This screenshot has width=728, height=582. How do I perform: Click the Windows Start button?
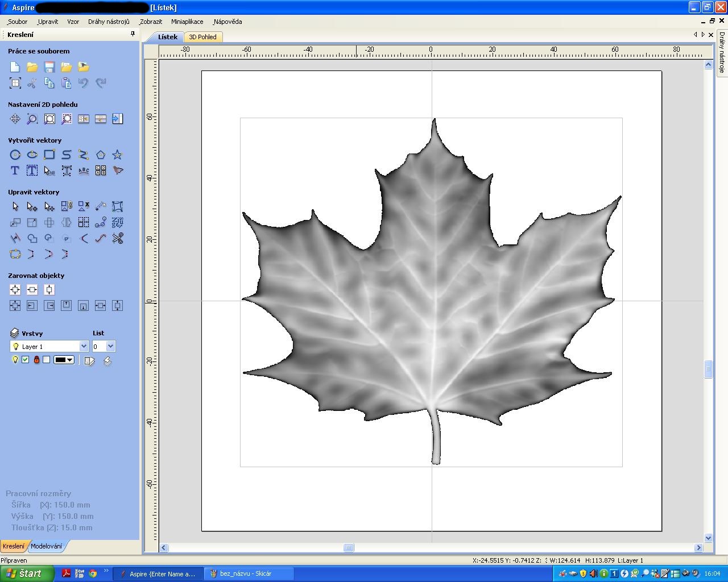(27, 573)
